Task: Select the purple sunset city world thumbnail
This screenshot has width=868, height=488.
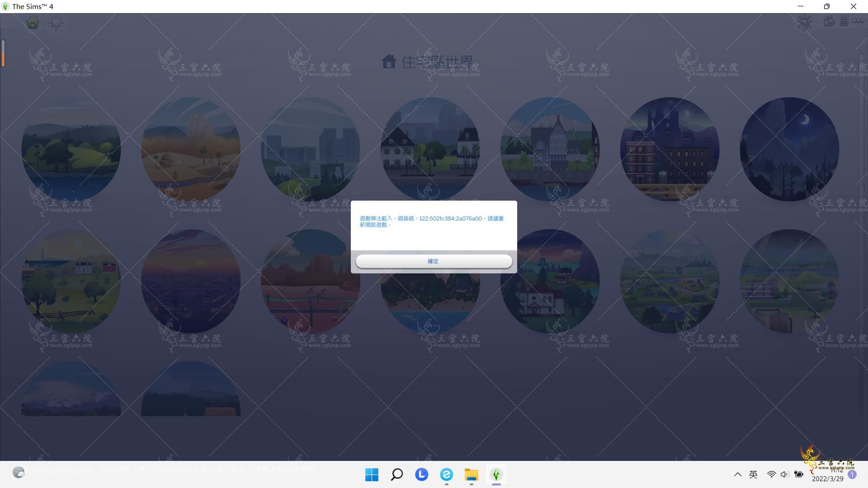Action: click(x=191, y=281)
